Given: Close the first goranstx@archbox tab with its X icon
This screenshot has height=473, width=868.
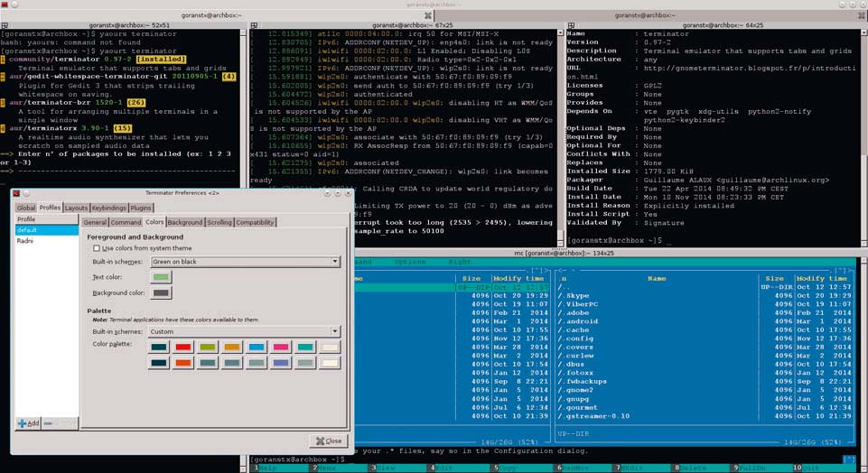Looking at the screenshot, I should 428,15.
